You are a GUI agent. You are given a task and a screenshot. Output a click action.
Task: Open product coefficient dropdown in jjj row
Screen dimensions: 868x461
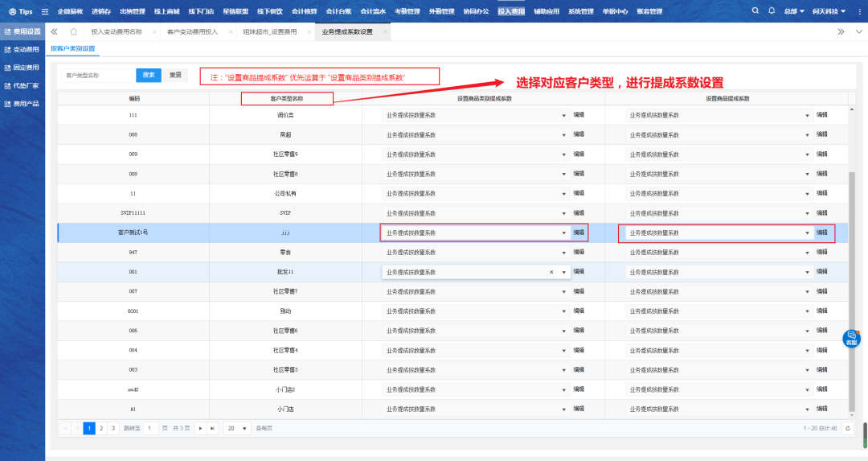click(807, 233)
